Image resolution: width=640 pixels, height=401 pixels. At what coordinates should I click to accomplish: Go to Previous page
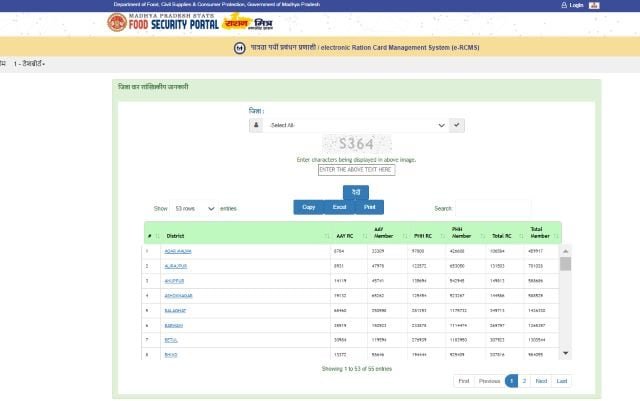click(x=489, y=381)
